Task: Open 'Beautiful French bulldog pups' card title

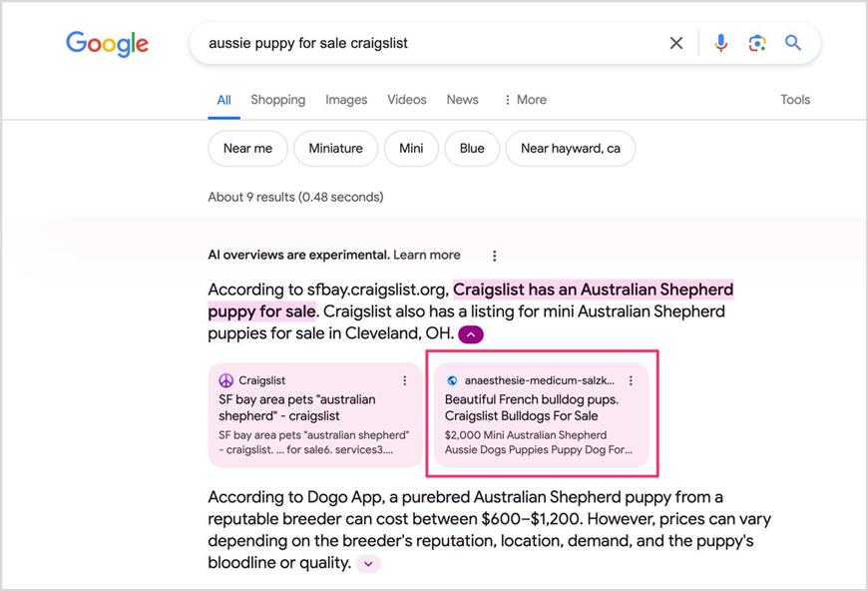Action: pyautogui.click(x=532, y=407)
